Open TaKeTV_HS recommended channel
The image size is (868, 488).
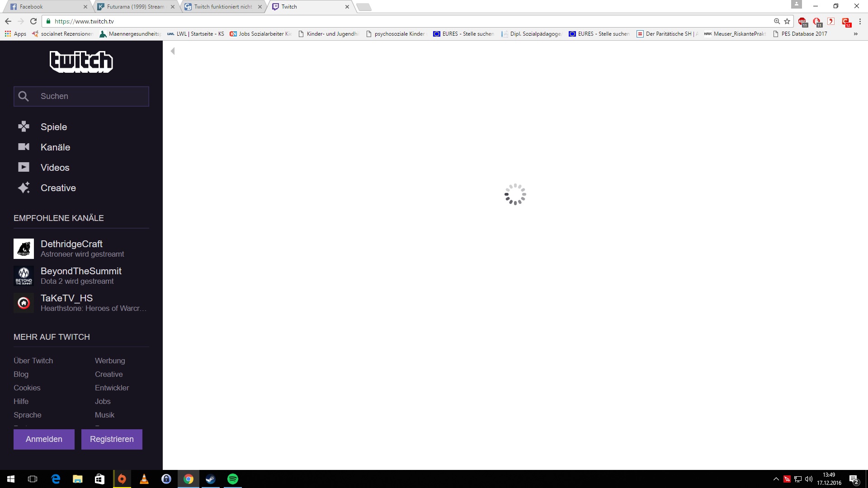(x=66, y=298)
